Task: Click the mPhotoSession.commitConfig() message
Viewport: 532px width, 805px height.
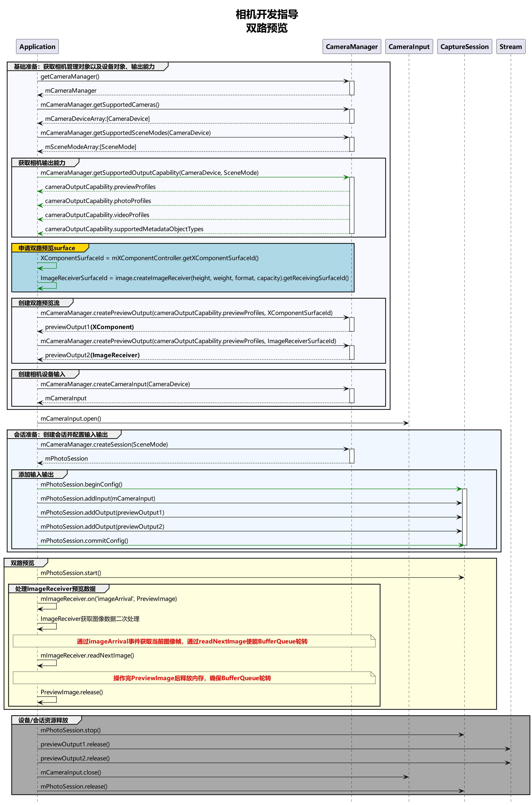Action: point(84,540)
